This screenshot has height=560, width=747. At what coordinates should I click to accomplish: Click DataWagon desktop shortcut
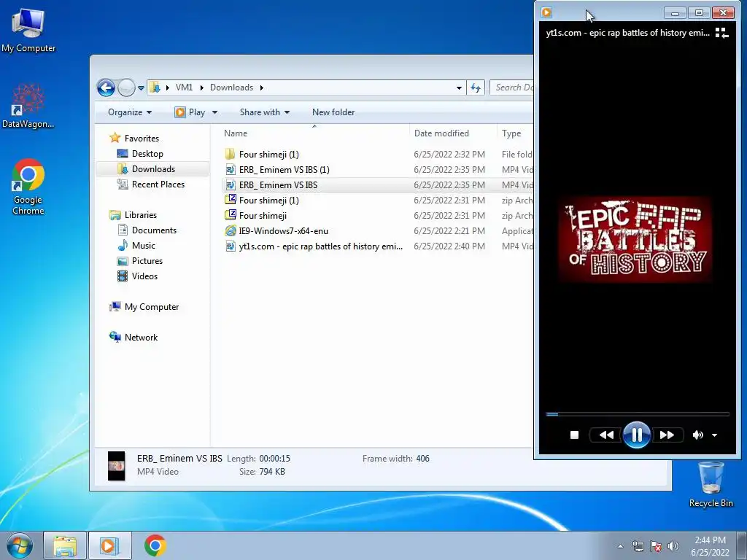click(28, 106)
